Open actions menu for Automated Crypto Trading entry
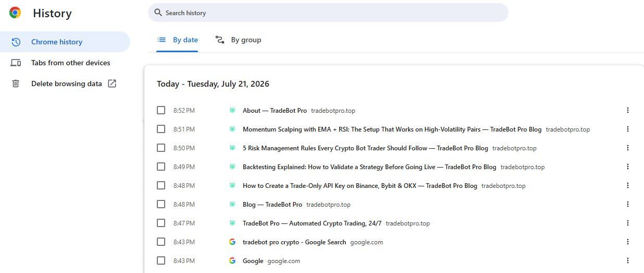The width and height of the screenshot is (644, 273). [x=628, y=223]
